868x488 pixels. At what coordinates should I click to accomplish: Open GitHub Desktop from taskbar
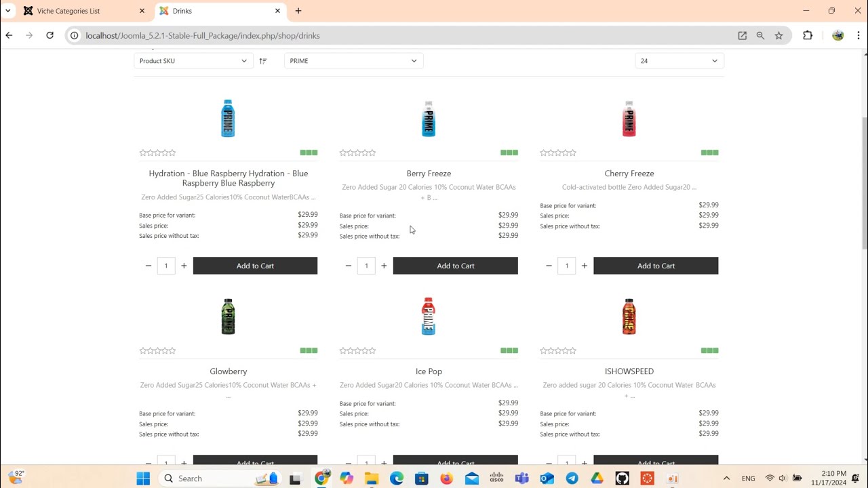pos(622,479)
